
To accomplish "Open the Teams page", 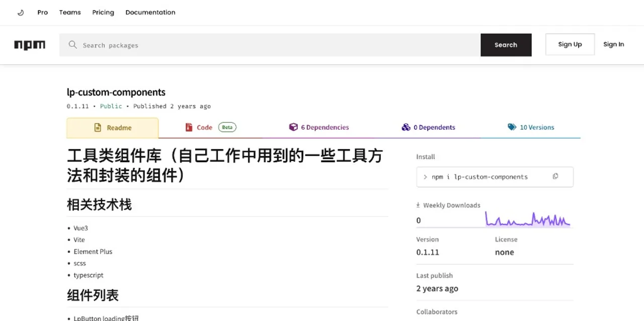I will (70, 13).
